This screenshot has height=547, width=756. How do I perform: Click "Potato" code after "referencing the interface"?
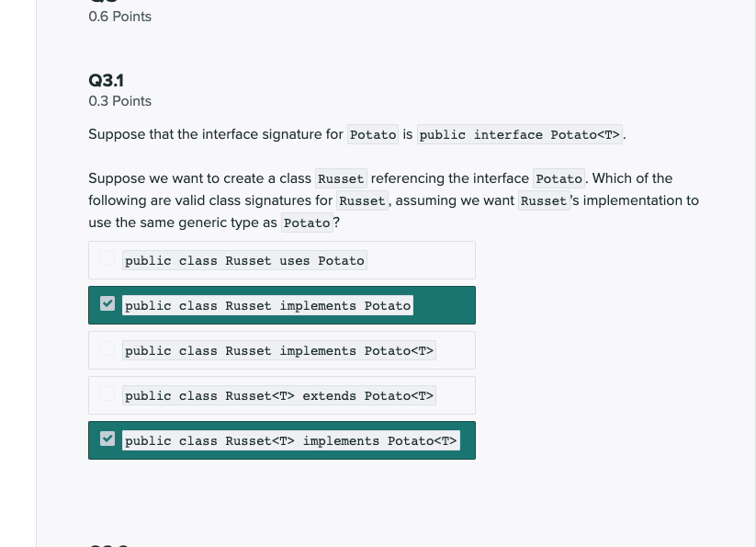[x=559, y=178]
